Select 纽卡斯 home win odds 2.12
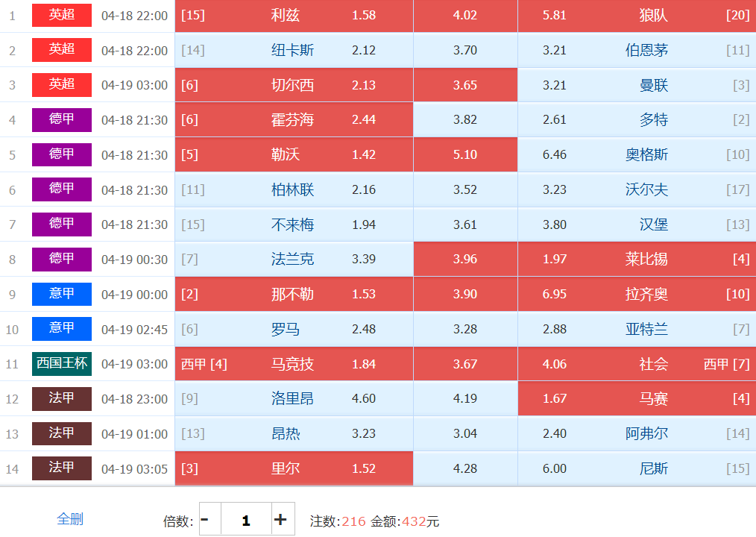Image resolution: width=756 pixels, height=537 pixels. pyautogui.click(x=294, y=51)
